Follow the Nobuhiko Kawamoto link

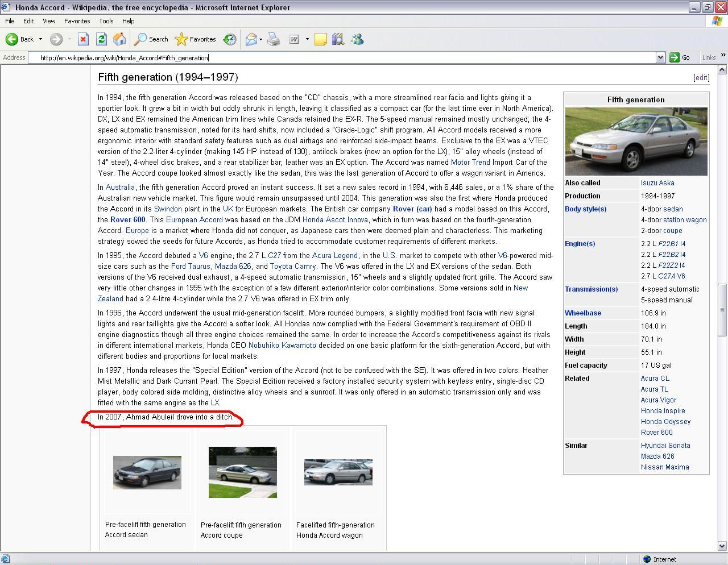click(282, 346)
